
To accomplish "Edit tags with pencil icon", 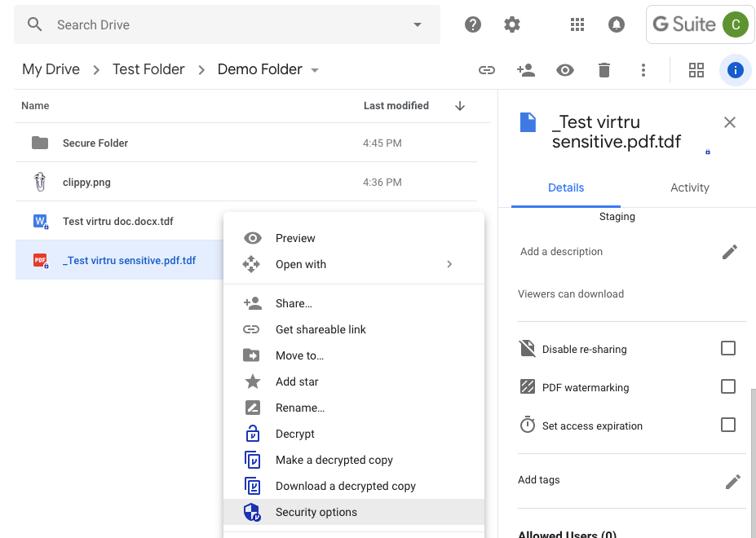I will (733, 481).
